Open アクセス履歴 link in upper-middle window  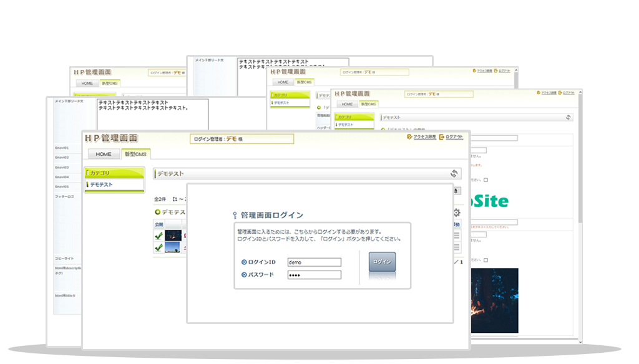(x=484, y=71)
